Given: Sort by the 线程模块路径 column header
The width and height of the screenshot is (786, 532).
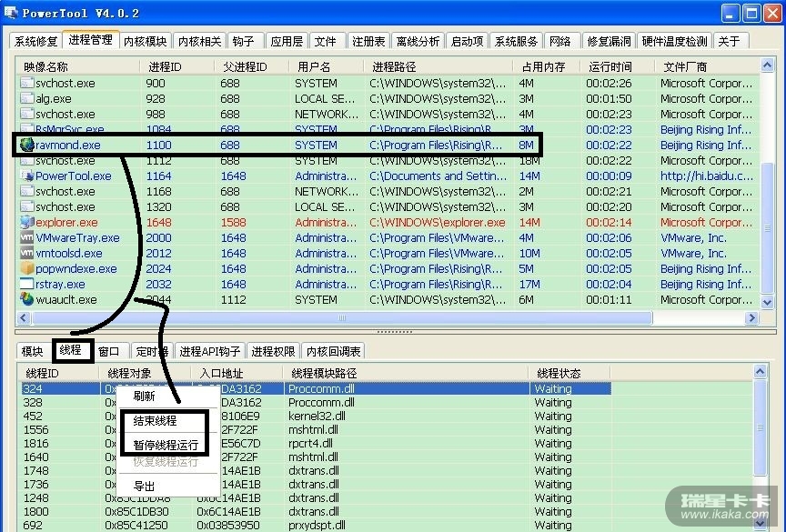Looking at the screenshot, I should pos(406,373).
